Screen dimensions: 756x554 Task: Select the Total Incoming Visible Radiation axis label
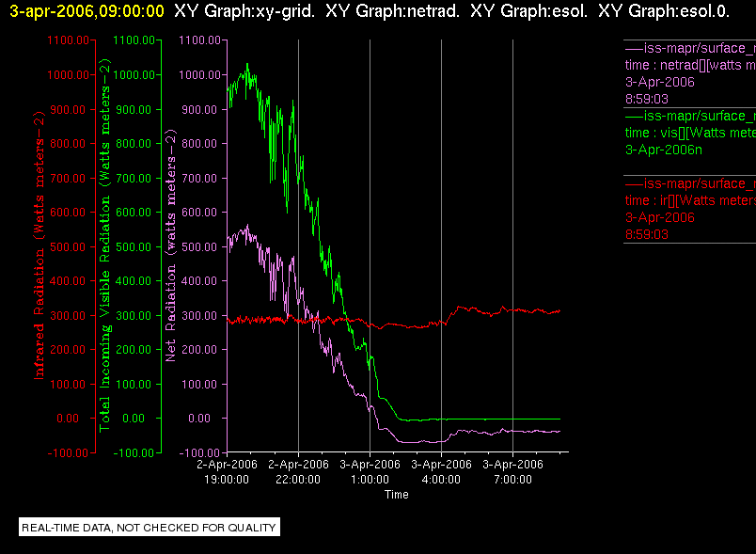[x=104, y=245]
